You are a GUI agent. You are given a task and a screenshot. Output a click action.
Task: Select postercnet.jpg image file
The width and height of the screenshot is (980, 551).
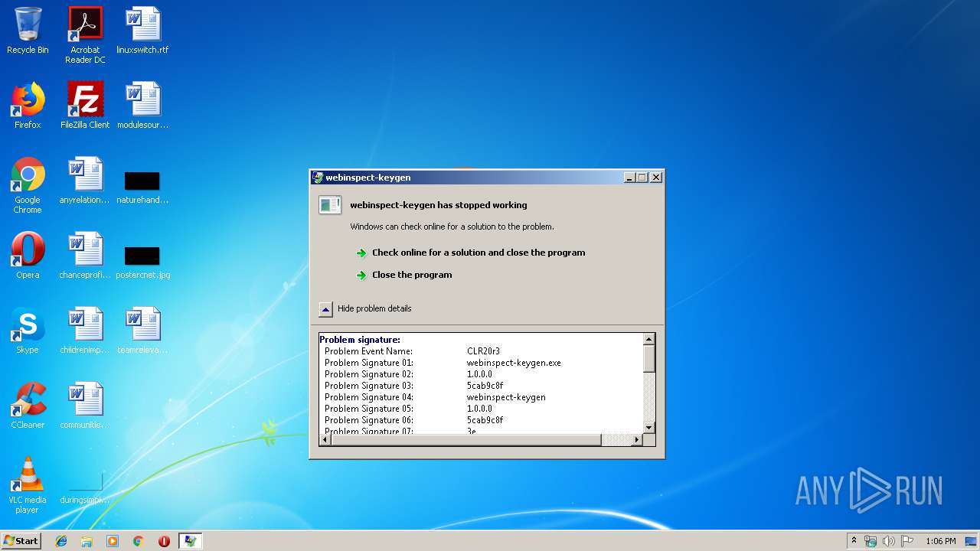tap(142, 262)
